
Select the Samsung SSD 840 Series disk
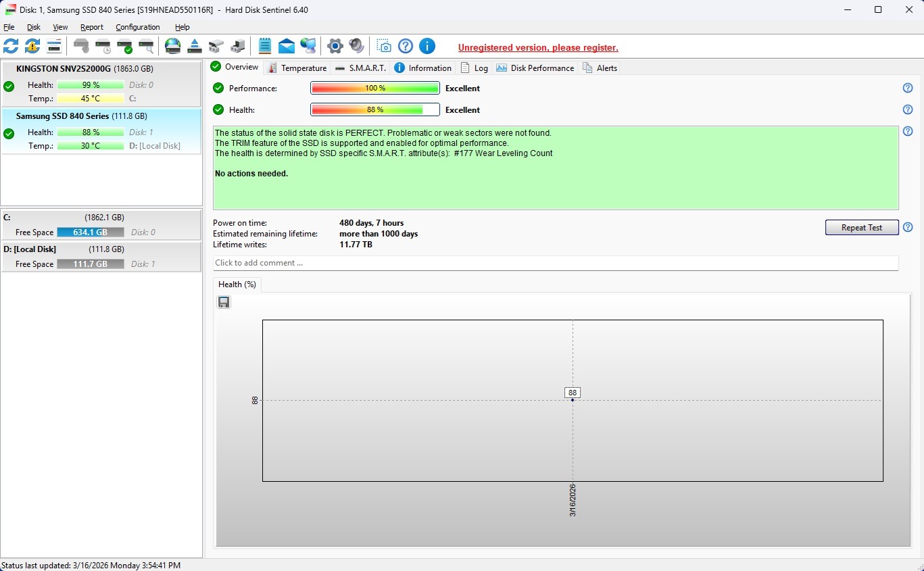(101, 131)
